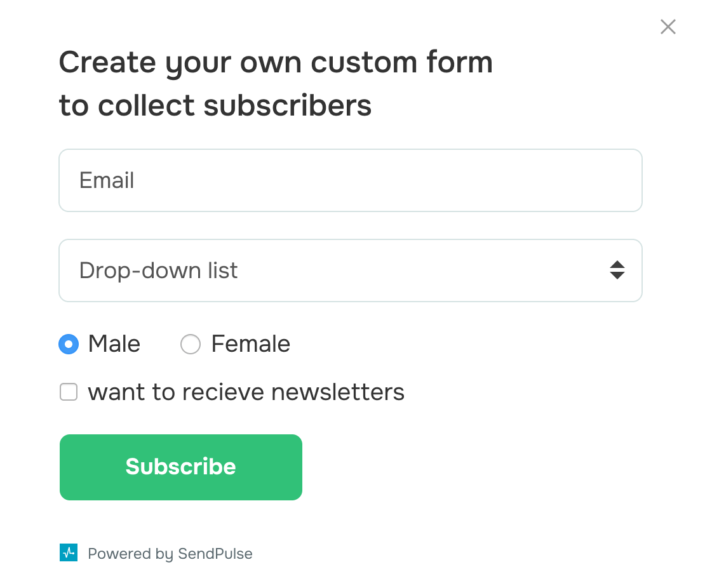Image resolution: width=705 pixels, height=588 pixels.
Task: Click the word "SendPulse" in the footer
Action: tap(215, 554)
